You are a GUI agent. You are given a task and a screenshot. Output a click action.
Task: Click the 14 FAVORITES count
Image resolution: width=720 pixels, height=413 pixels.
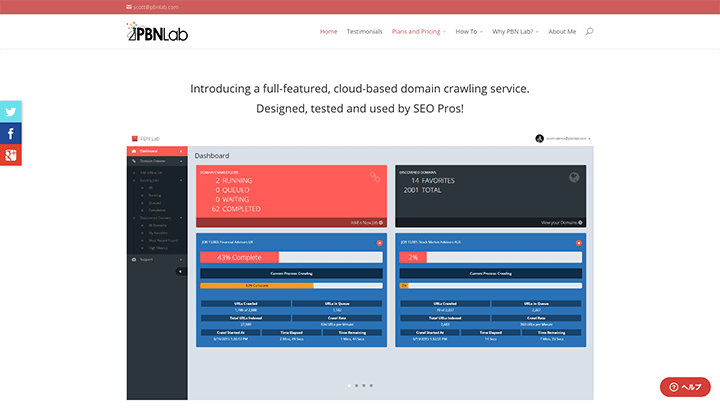pos(433,181)
